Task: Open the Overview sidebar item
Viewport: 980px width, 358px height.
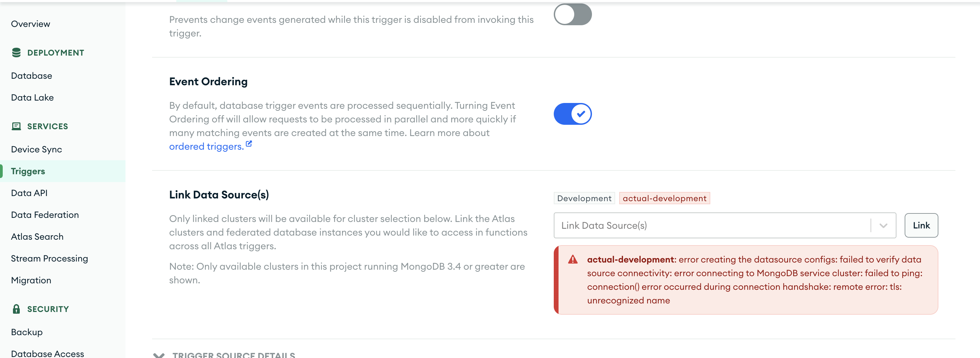Action: [x=30, y=24]
